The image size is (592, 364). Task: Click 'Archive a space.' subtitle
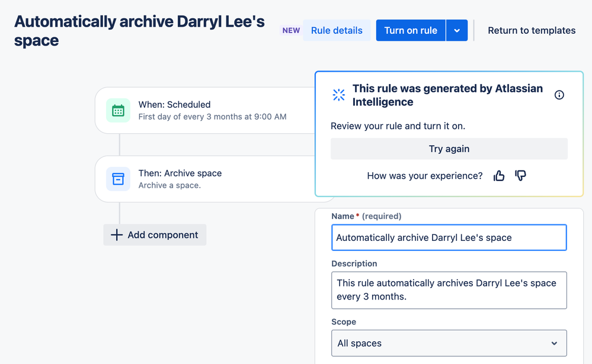[169, 185]
